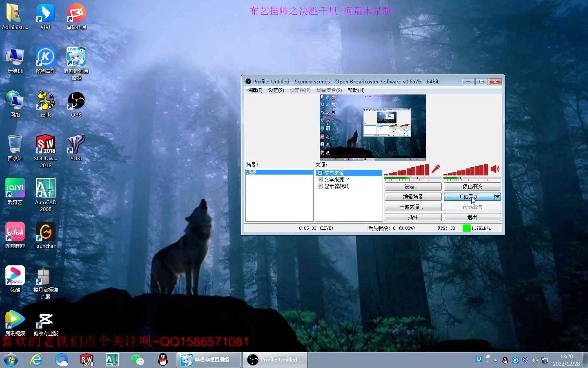The image size is (588, 368).
Task: Toggle 文字来源 source checkbox
Action: (x=320, y=173)
